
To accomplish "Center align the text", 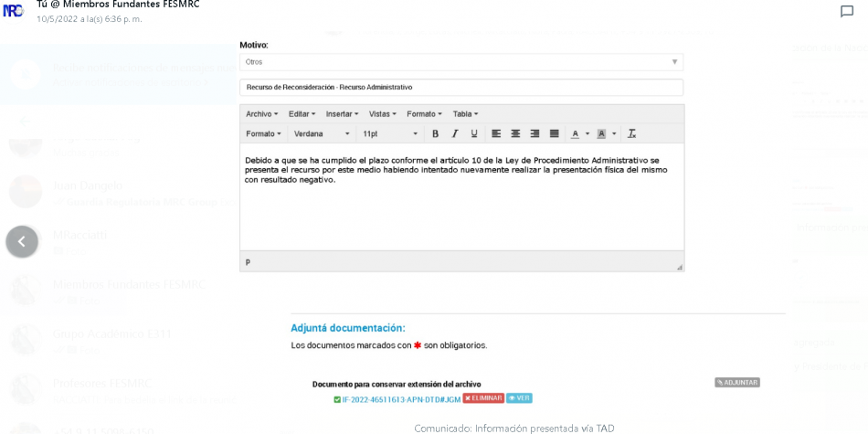I will pyautogui.click(x=515, y=133).
